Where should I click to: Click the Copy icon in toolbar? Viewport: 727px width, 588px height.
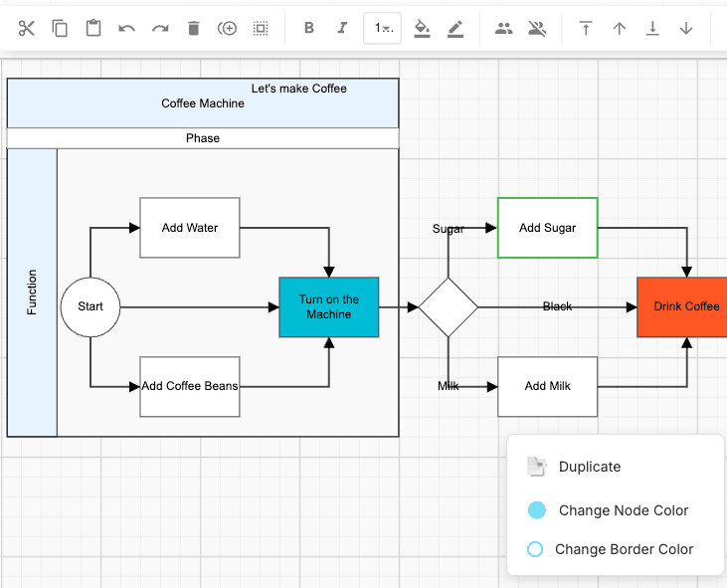click(60, 28)
